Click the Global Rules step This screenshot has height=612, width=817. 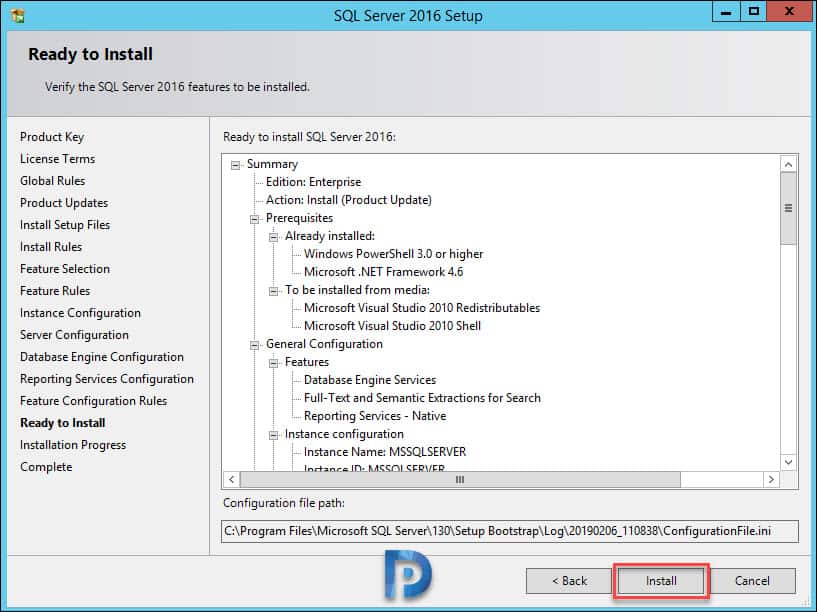click(x=53, y=181)
